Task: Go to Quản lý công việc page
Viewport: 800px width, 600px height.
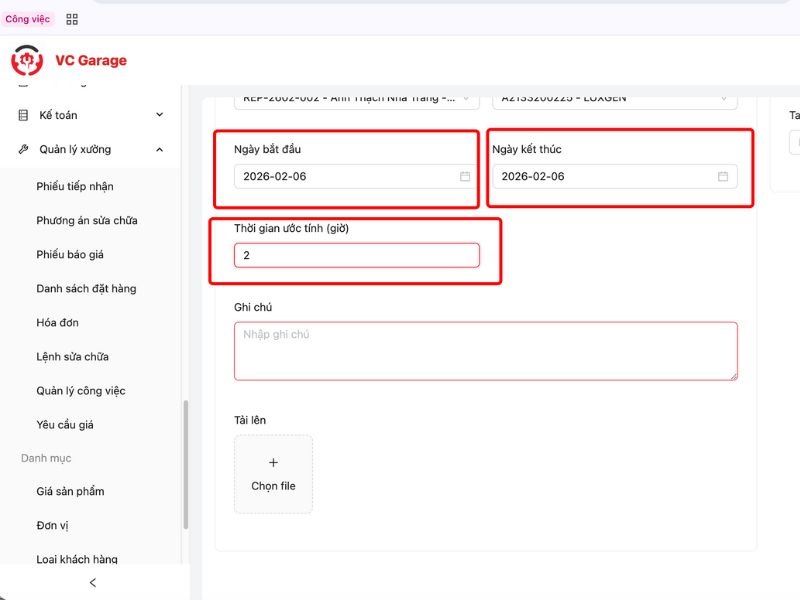Action: click(x=81, y=390)
